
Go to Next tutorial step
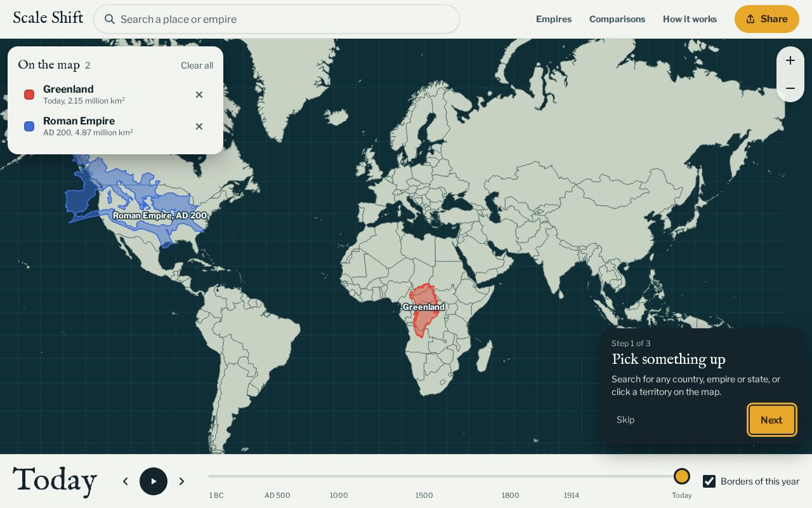click(x=771, y=420)
